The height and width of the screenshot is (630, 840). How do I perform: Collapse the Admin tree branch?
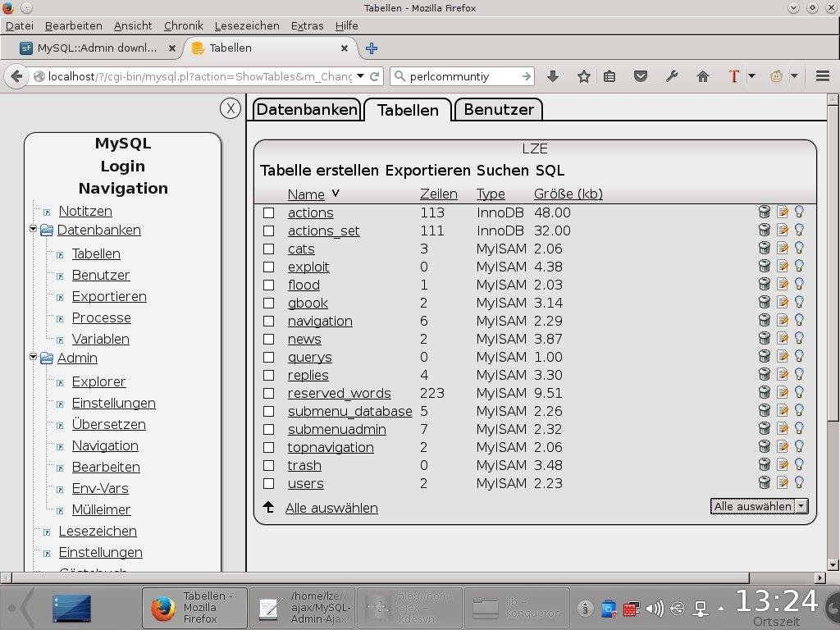pyautogui.click(x=33, y=358)
